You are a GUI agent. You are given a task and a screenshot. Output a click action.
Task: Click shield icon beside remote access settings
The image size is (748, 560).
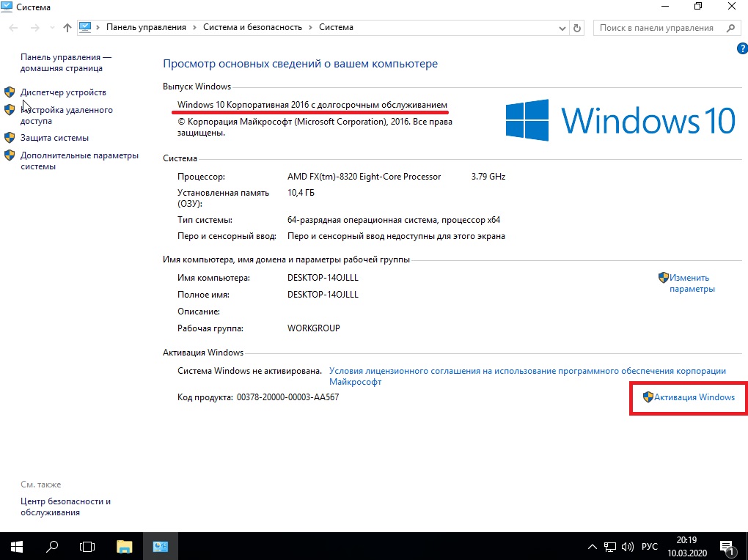[x=10, y=110]
